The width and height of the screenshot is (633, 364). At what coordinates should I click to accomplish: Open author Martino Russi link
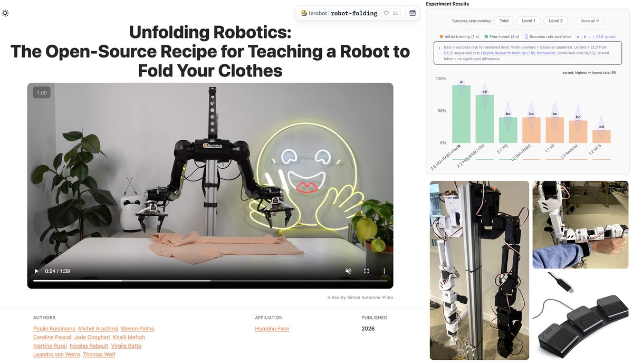50,346
